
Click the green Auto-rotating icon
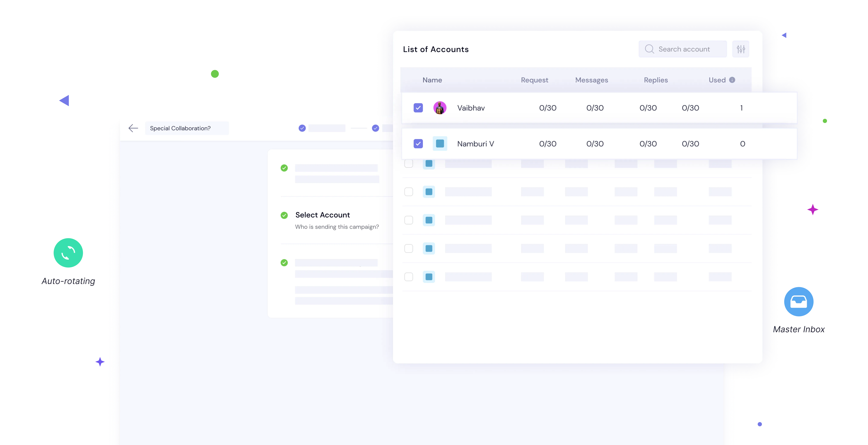(68, 253)
